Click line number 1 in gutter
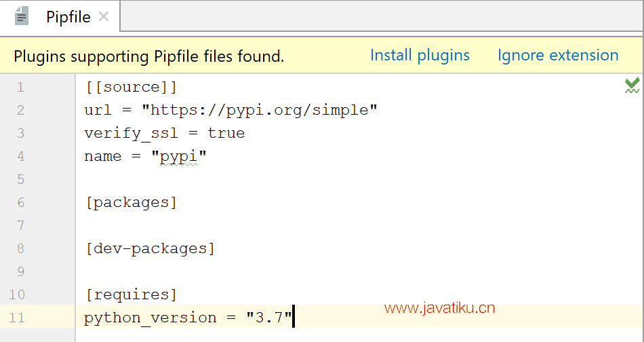The image size is (644, 342). [20, 87]
